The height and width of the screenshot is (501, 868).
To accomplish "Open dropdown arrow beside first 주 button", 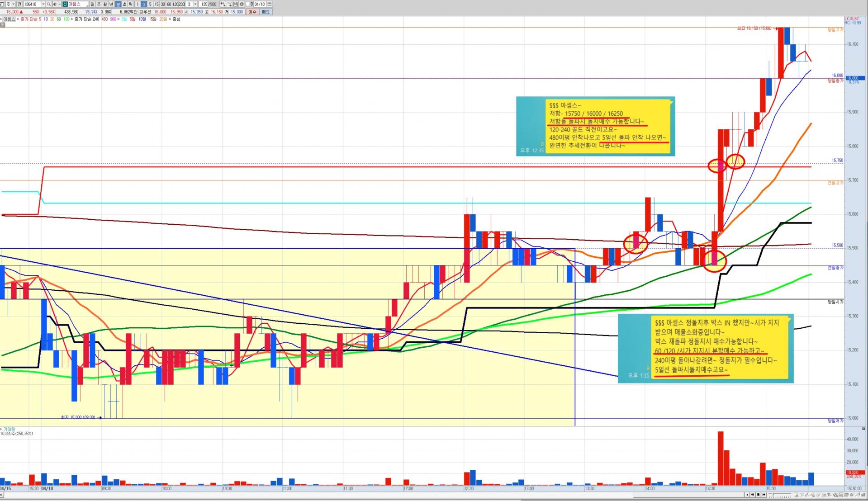I will tap(13, 4).
